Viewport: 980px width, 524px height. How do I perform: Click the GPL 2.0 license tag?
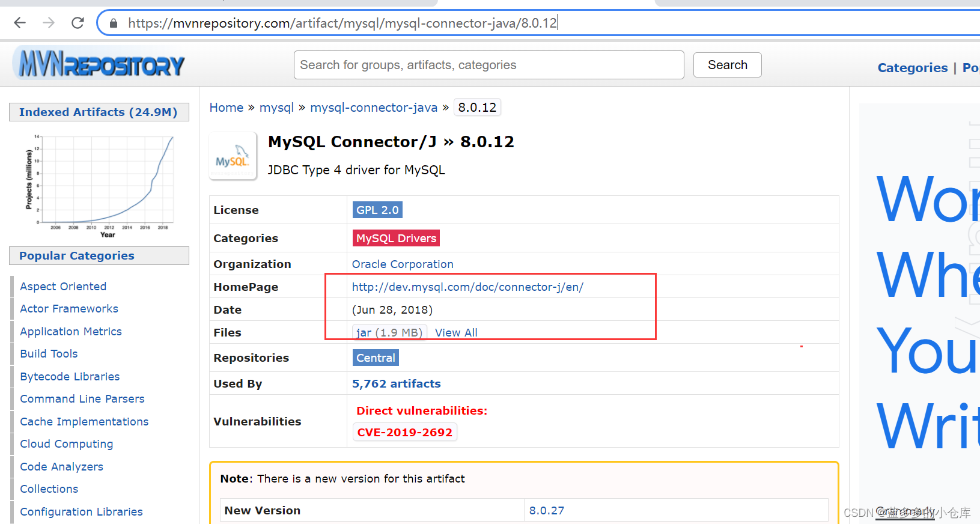(377, 210)
